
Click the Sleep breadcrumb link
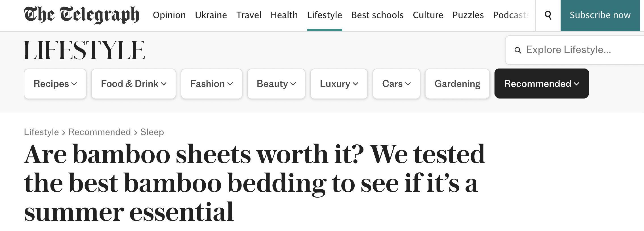click(x=152, y=132)
